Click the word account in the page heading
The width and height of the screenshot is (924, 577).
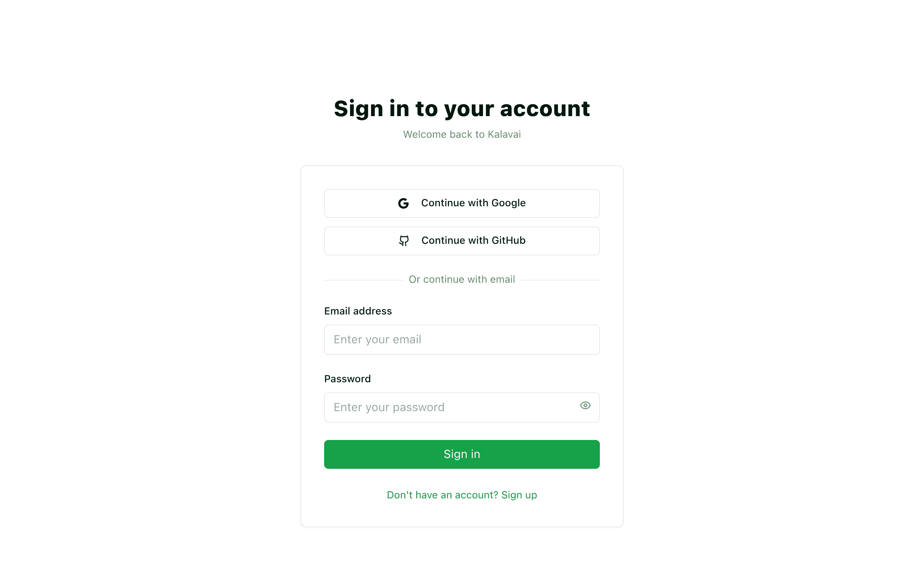pos(544,109)
